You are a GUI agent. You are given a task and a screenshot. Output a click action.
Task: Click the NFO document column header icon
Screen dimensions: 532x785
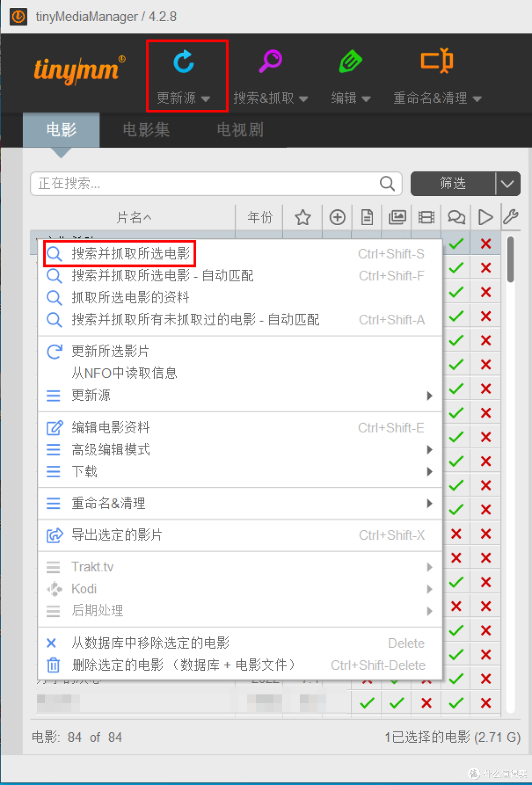pos(367,217)
